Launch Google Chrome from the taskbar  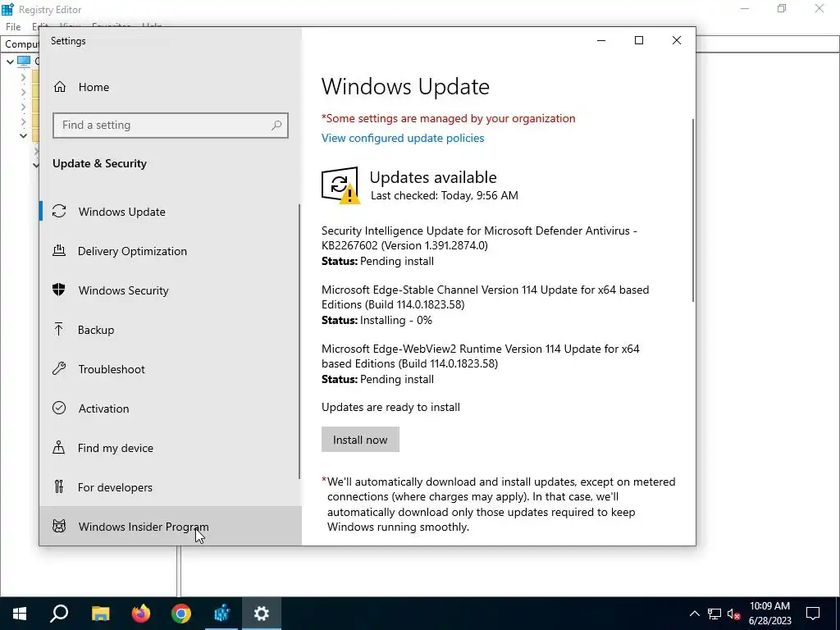coord(181,614)
